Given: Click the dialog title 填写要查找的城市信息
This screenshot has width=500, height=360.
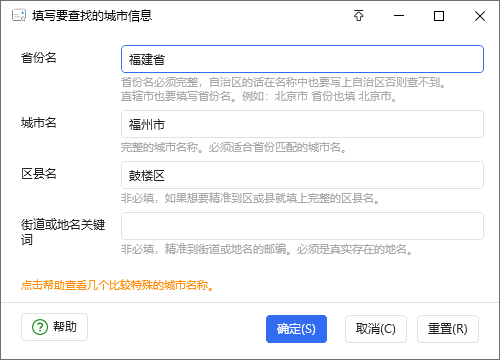Looking at the screenshot, I should click(92, 16).
